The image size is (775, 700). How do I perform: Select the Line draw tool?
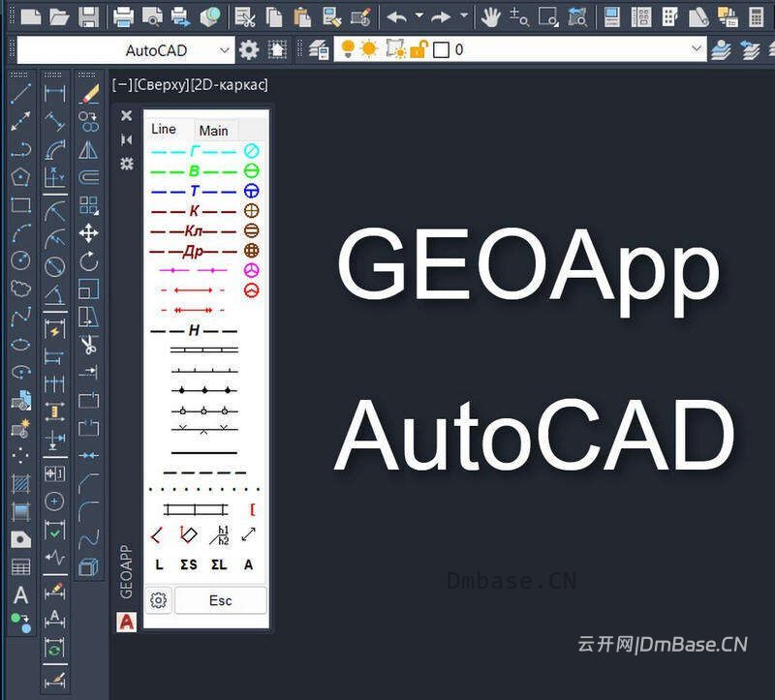point(20,93)
